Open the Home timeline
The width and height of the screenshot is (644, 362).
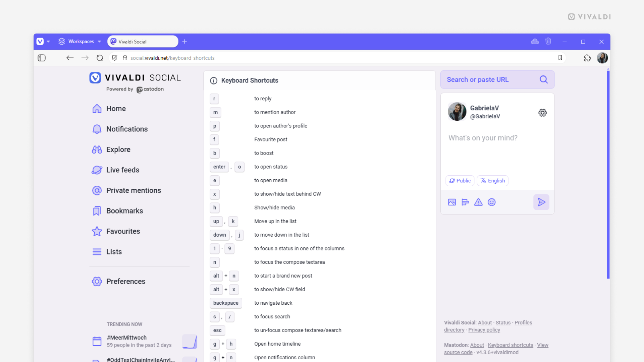tap(109, 109)
